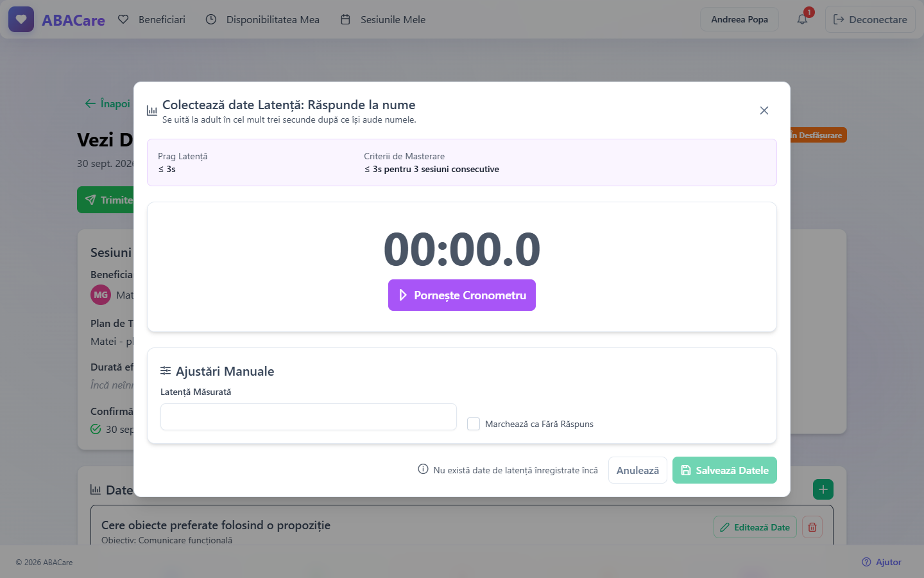Go back using Înapoi link
The height and width of the screenshot is (578, 924).
(108, 103)
